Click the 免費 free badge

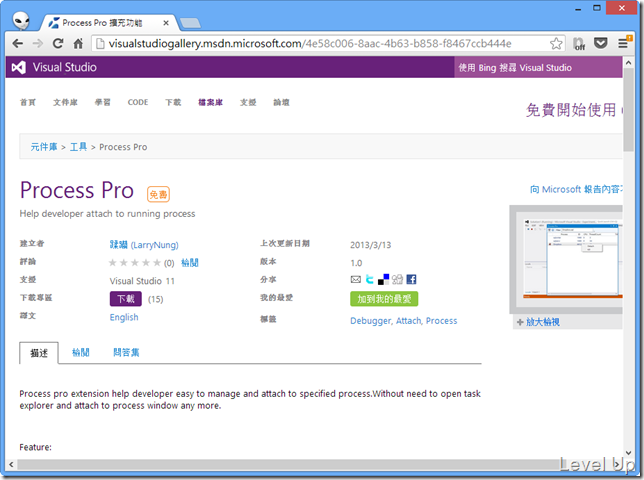click(x=158, y=194)
